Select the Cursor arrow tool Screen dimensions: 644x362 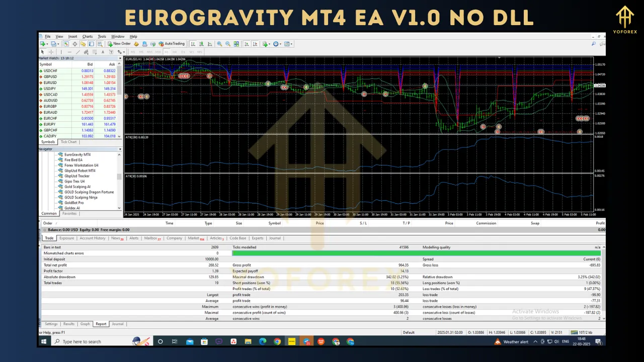click(42, 52)
